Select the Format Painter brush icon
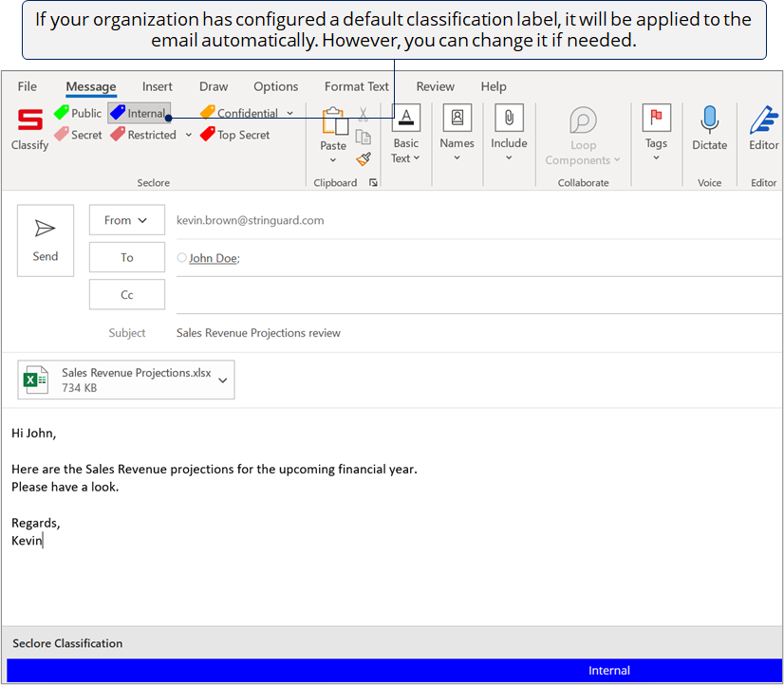The image size is (784, 685). 364,159
